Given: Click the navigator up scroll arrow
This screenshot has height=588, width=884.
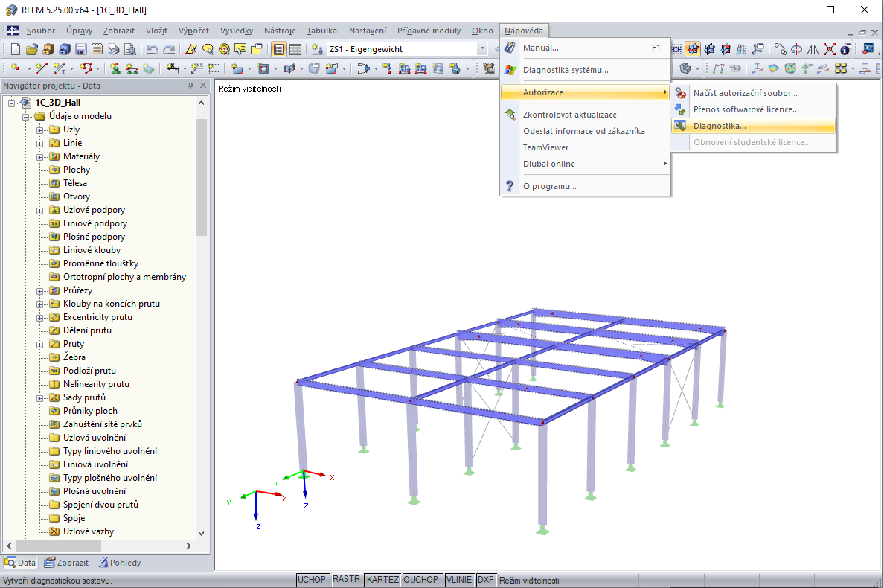Looking at the screenshot, I should click(x=201, y=103).
